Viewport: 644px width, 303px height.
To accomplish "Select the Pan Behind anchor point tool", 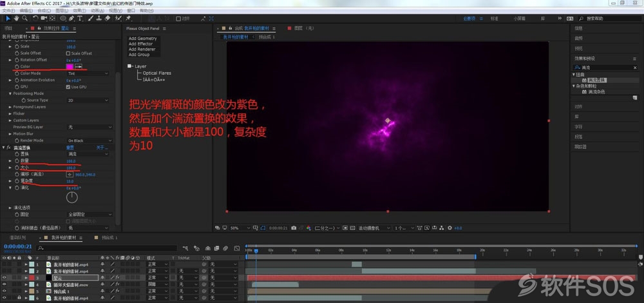I will (x=53, y=19).
